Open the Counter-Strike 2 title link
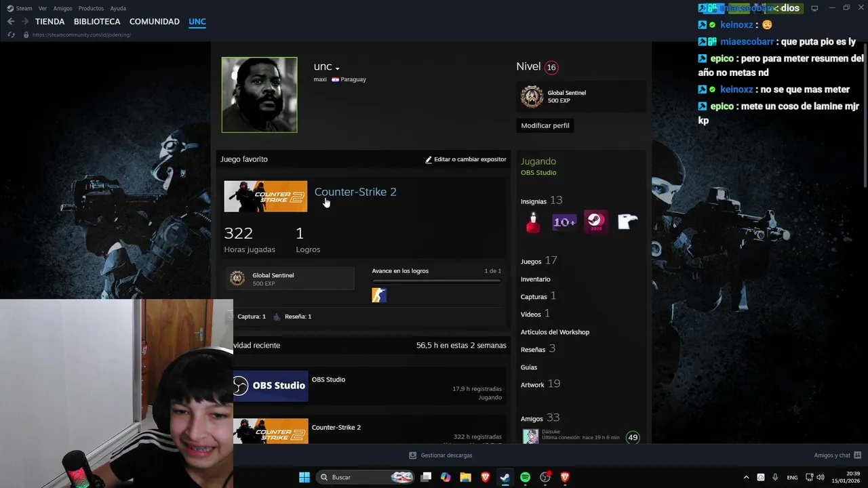868x488 pixels. point(355,192)
